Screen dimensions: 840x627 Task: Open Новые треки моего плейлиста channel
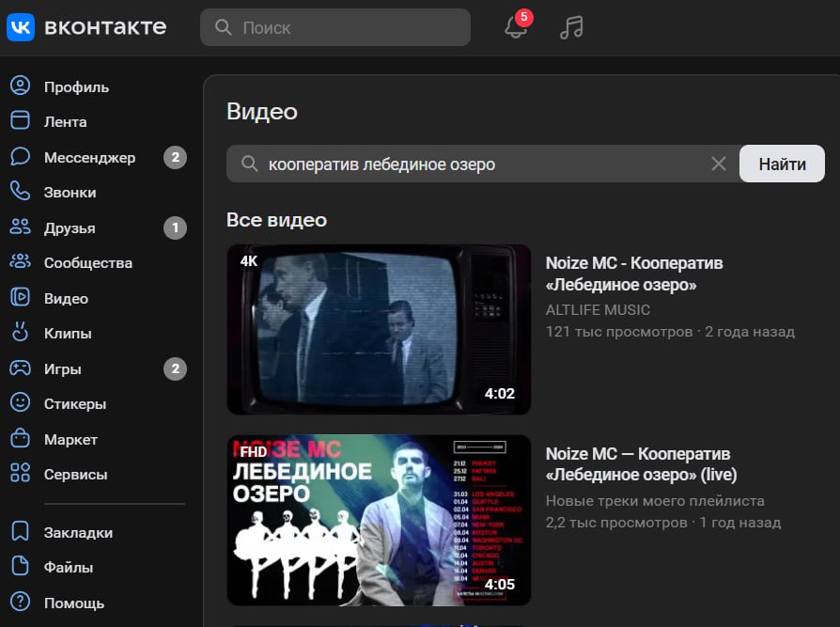655,500
